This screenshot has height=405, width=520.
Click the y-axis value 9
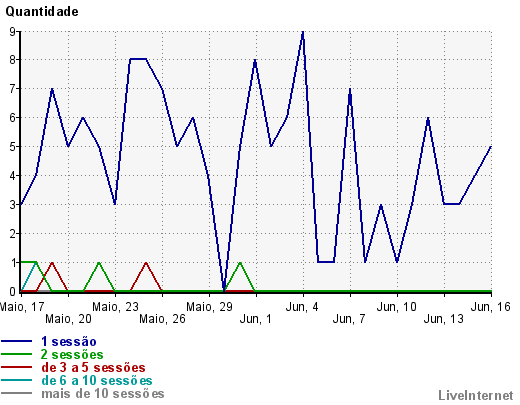[x=13, y=32]
